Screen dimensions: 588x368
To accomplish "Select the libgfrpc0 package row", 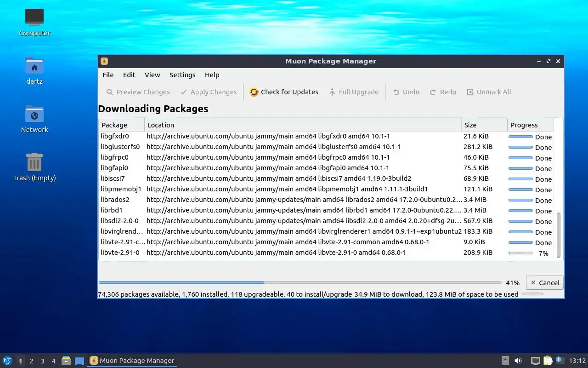I will [326, 157].
